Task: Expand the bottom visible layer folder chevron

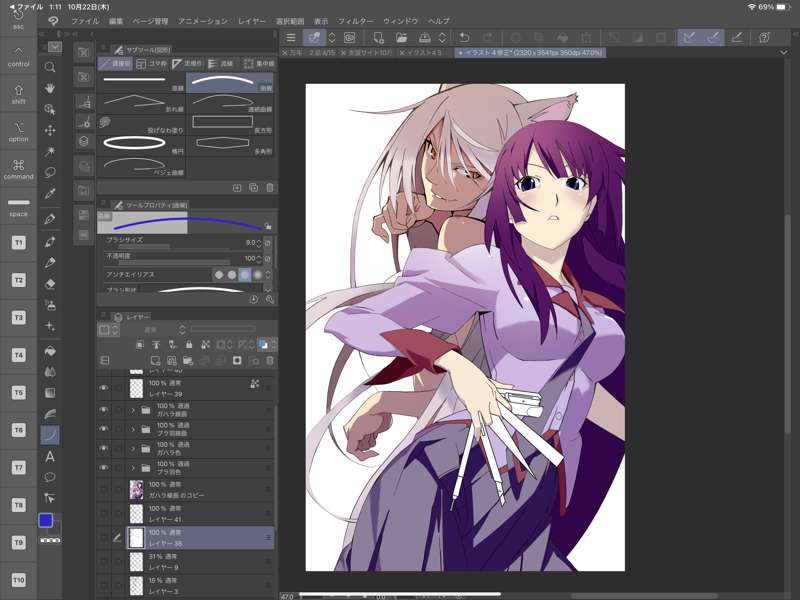Action: click(x=133, y=468)
